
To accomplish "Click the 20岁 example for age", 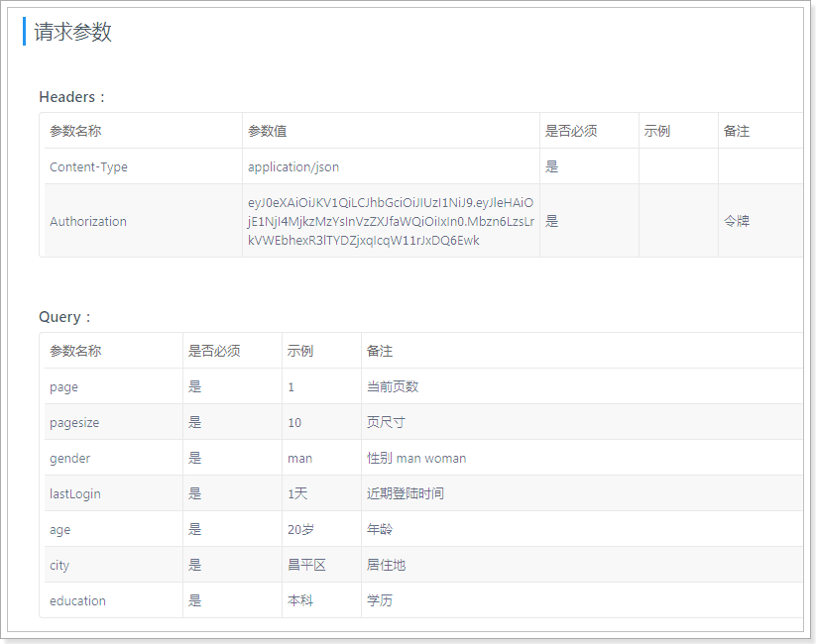I will 300,529.
